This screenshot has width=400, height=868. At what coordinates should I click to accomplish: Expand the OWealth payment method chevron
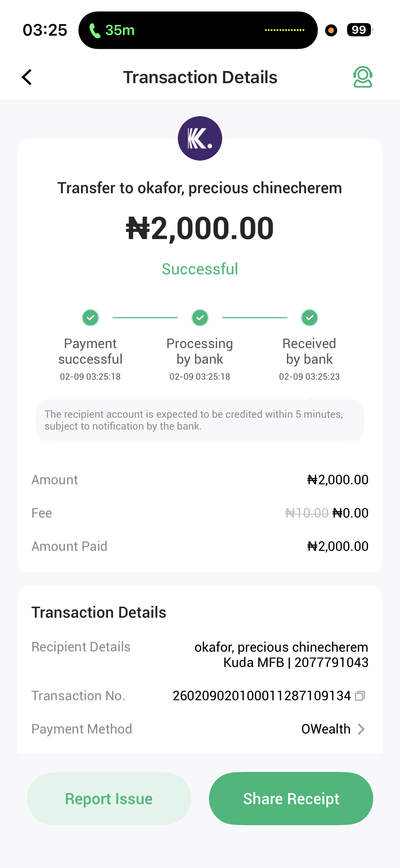[361, 729]
